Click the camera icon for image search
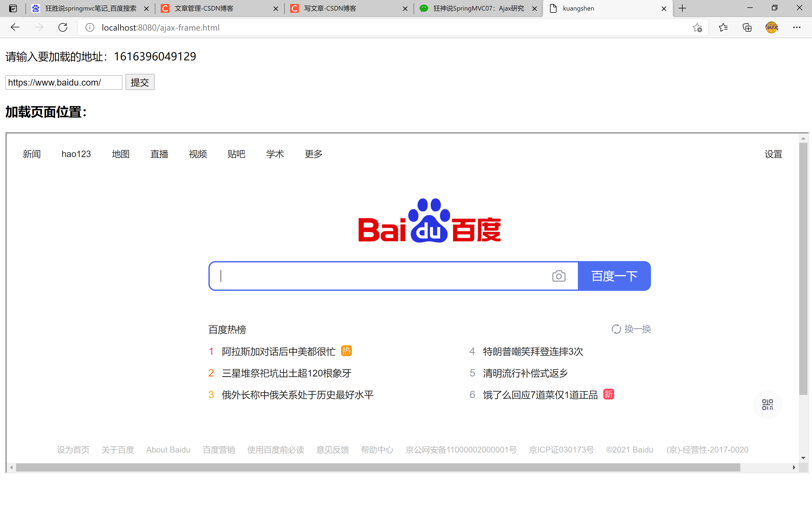The image size is (812, 520). pos(559,276)
